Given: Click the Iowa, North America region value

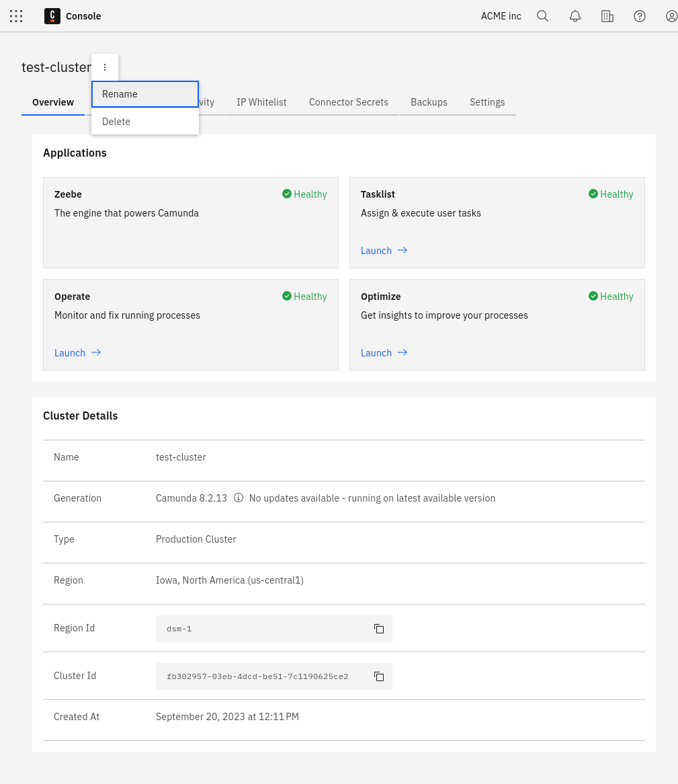Looking at the screenshot, I should (x=230, y=580).
